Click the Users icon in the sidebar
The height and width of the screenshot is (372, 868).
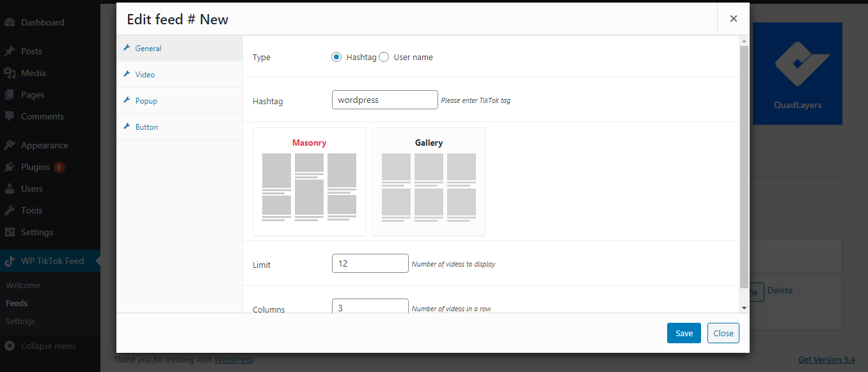(10, 189)
